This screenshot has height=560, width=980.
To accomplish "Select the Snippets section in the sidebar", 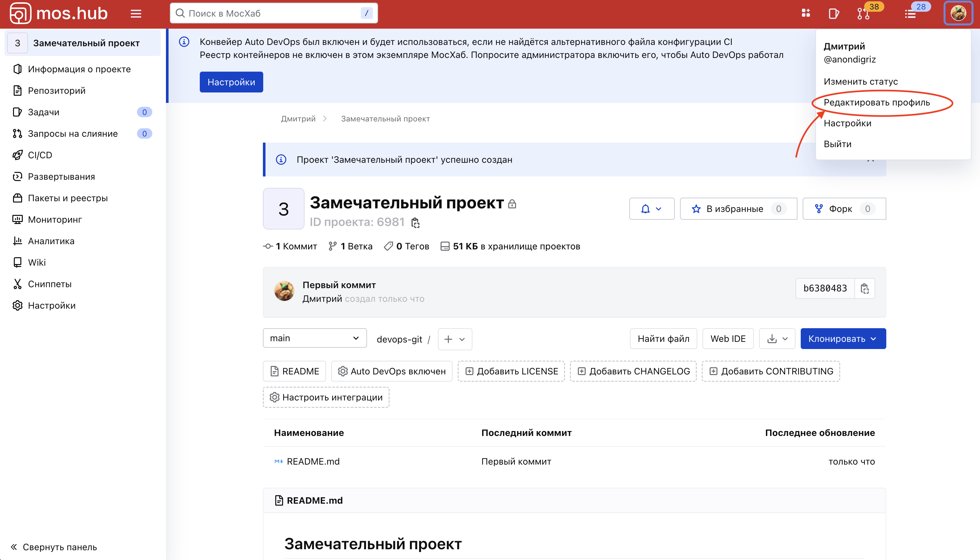I will (49, 284).
